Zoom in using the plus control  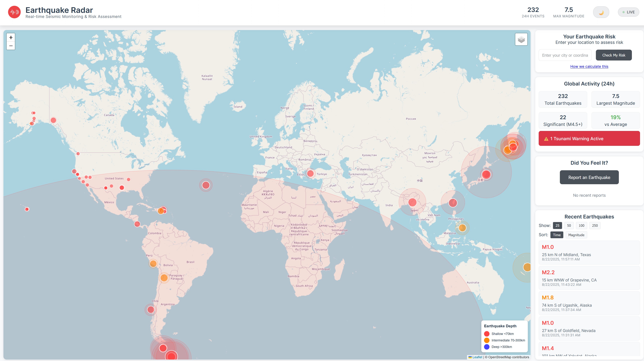click(x=11, y=37)
